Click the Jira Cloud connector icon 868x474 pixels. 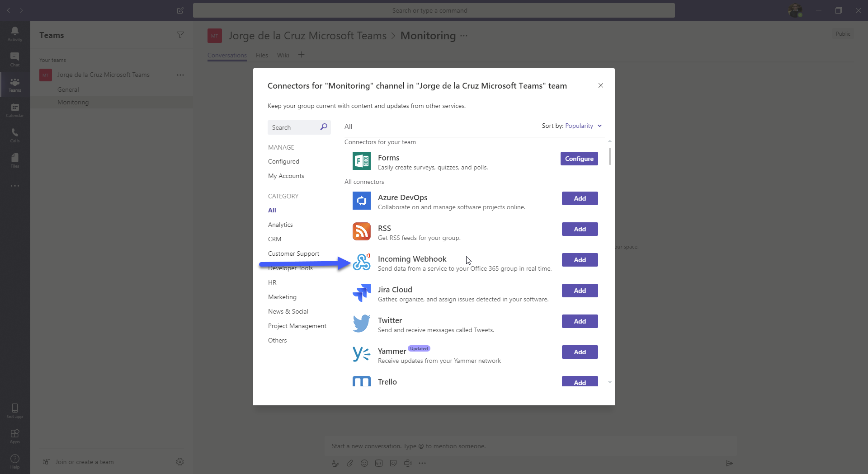pyautogui.click(x=362, y=293)
